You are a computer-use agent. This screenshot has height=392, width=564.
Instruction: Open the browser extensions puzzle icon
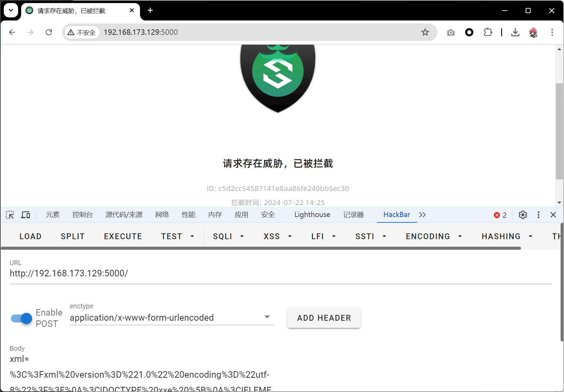click(x=488, y=32)
